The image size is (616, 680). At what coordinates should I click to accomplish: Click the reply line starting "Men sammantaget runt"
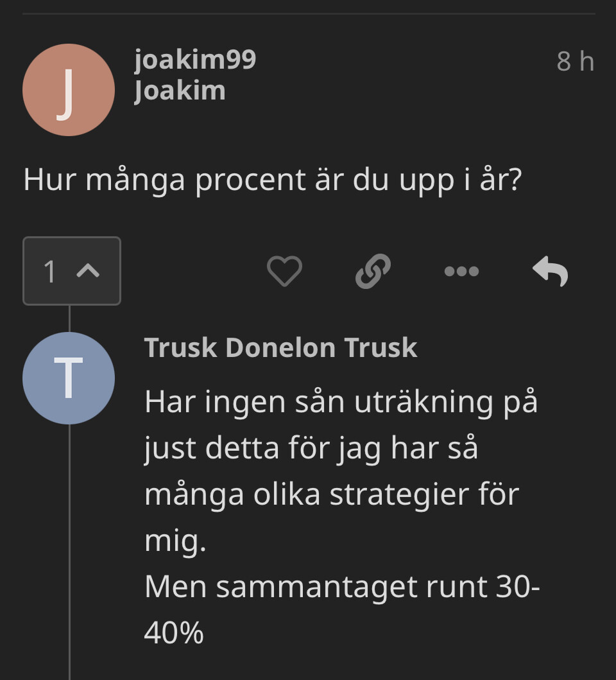[x=341, y=586]
